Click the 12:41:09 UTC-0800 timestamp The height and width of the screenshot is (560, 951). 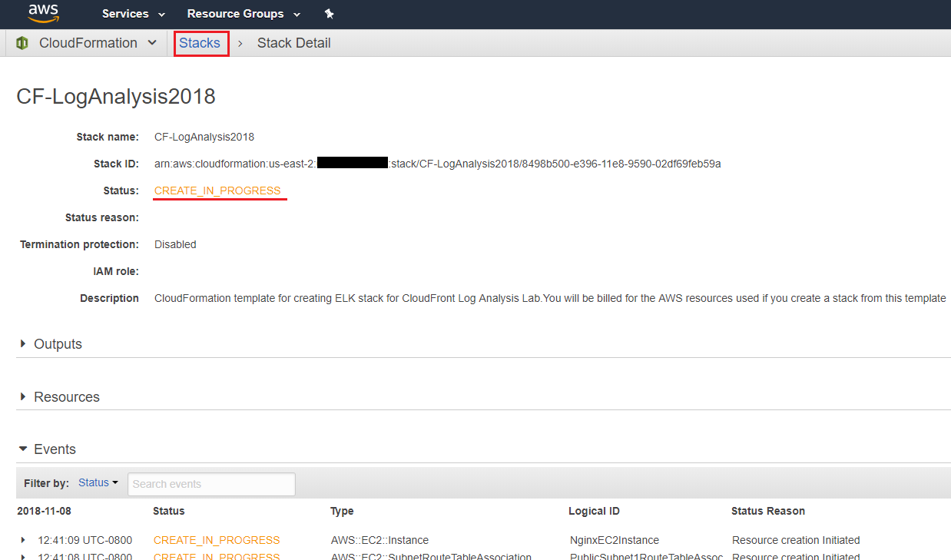84,540
